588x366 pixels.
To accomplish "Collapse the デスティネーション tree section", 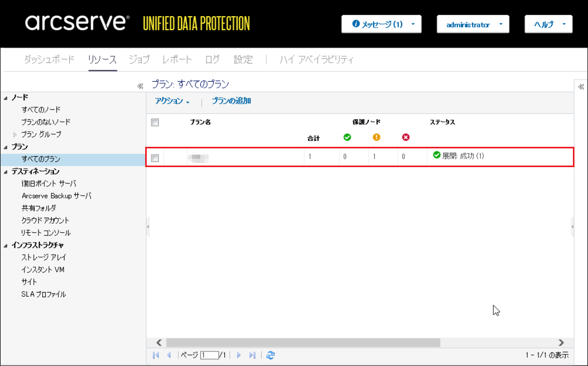I will pos(6,172).
